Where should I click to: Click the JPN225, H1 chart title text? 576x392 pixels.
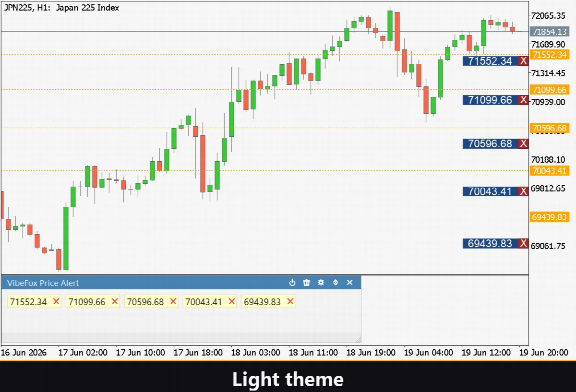(62, 8)
